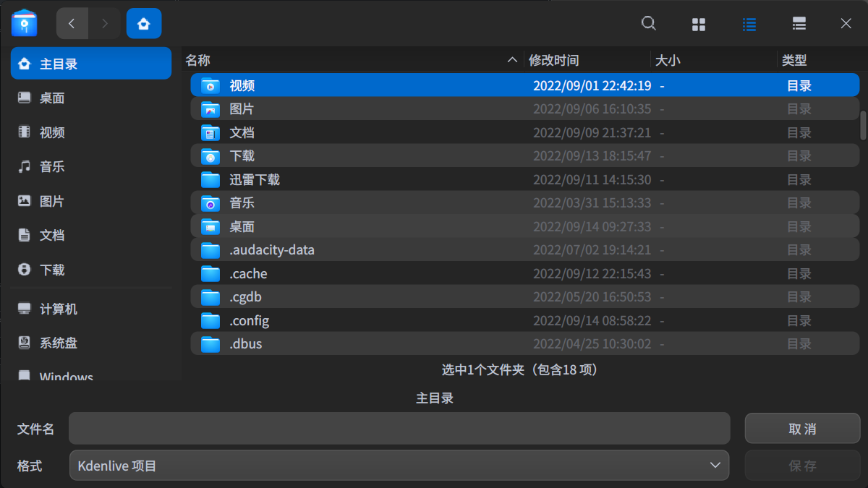Click the date 2022/09/09 21:37:21

click(x=592, y=132)
